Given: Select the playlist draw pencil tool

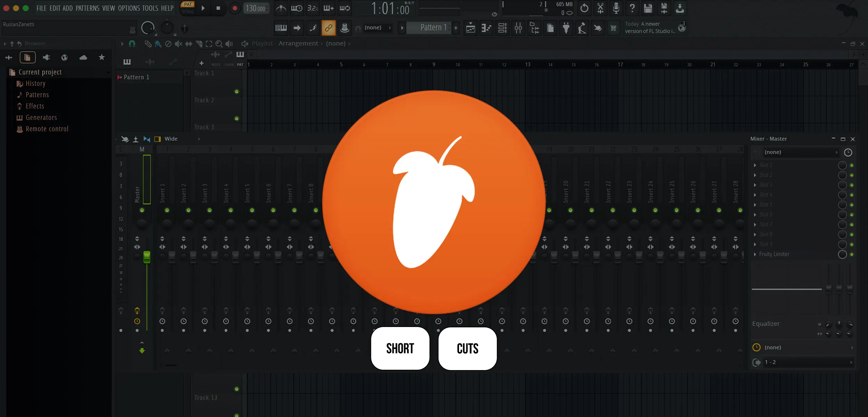Looking at the screenshot, I should (x=148, y=44).
